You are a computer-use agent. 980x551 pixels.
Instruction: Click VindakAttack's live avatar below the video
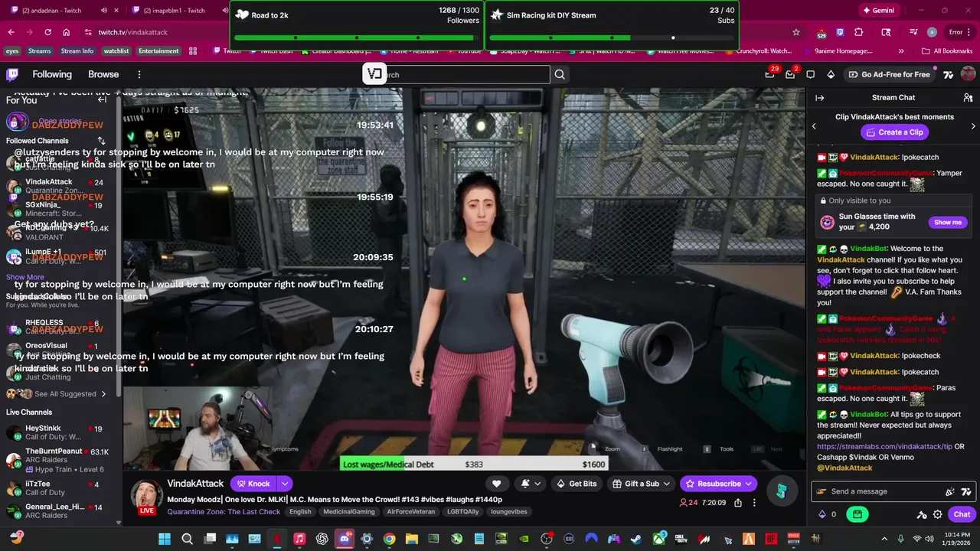click(x=145, y=496)
